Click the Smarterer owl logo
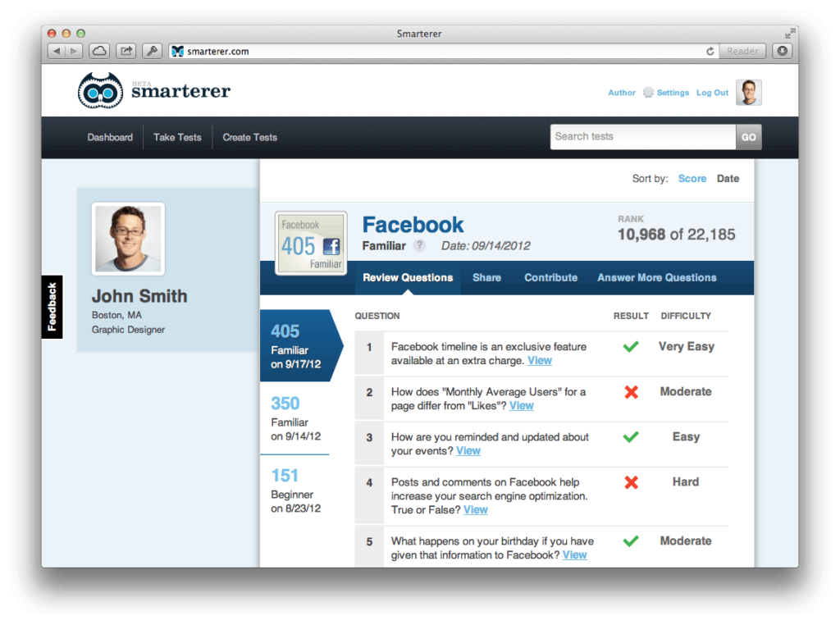This screenshot has width=840, height=625. [x=100, y=90]
